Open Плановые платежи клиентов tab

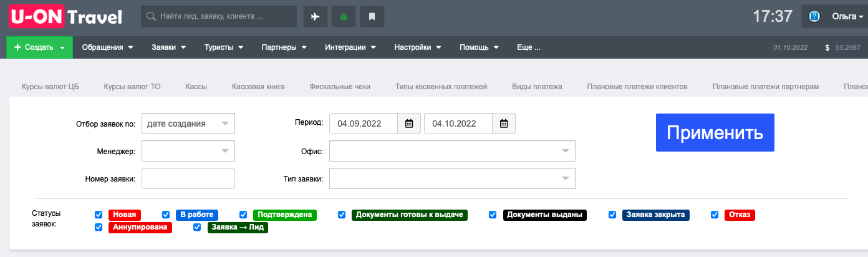tap(637, 87)
